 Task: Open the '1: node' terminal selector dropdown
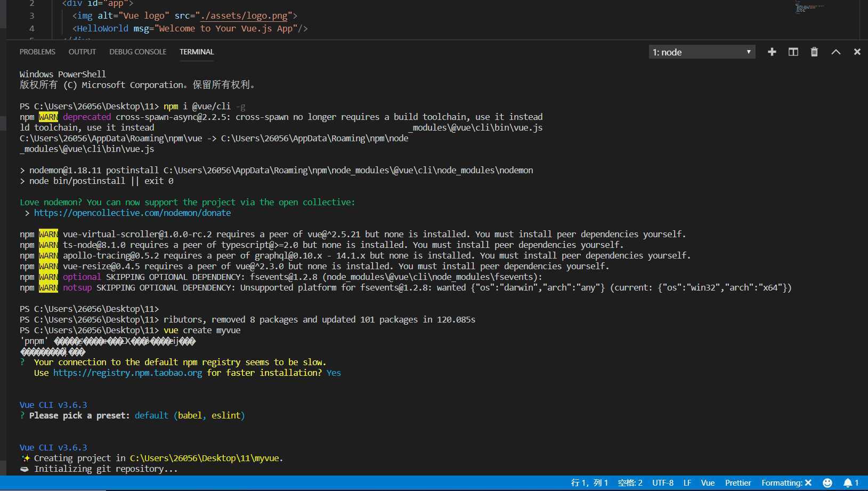[702, 52]
